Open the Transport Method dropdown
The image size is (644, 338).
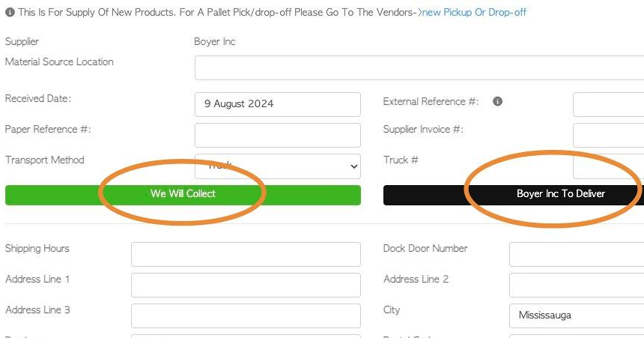coord(278,166)
